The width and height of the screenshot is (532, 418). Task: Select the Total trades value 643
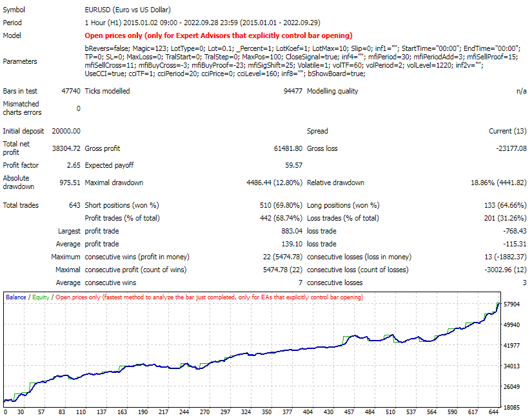[x=75, y=205]
